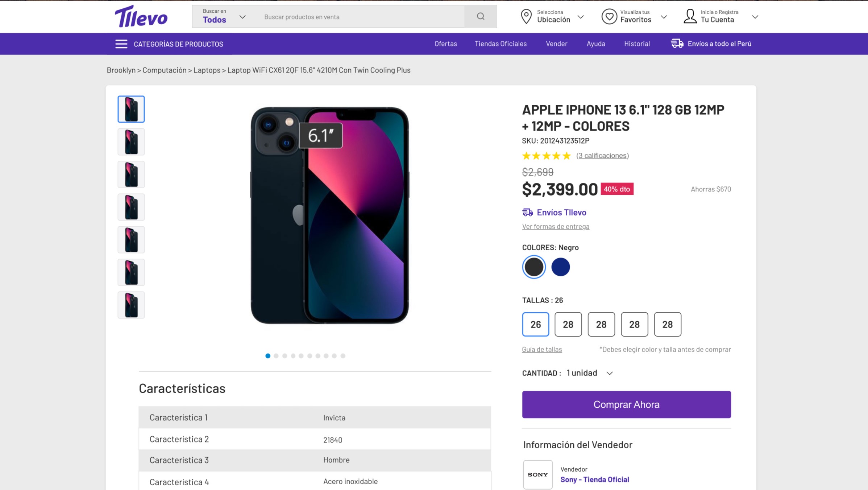Image resolution: width=868 pixels, height=490 pixels.
Task: Click the magnifier search icon
Action: pos(481,16)
